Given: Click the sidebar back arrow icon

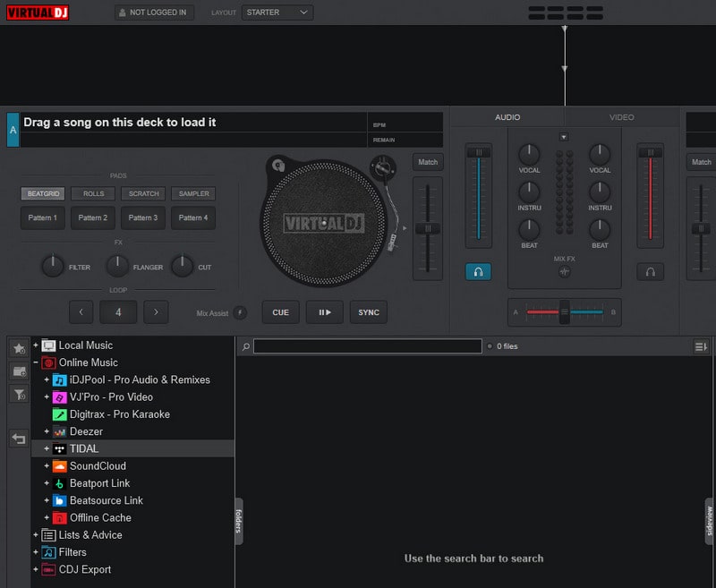Looking at the screenshot, I should click(19, 439).
